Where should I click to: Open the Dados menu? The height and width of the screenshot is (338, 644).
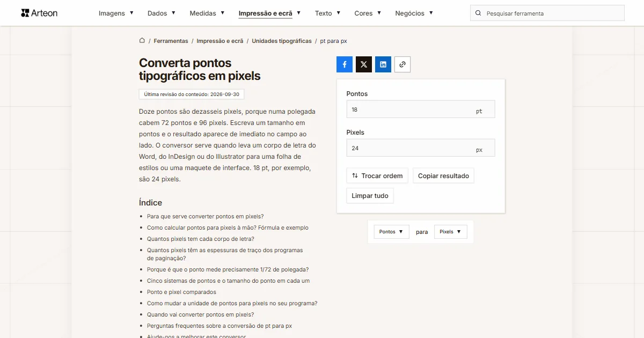coord(162,13)
